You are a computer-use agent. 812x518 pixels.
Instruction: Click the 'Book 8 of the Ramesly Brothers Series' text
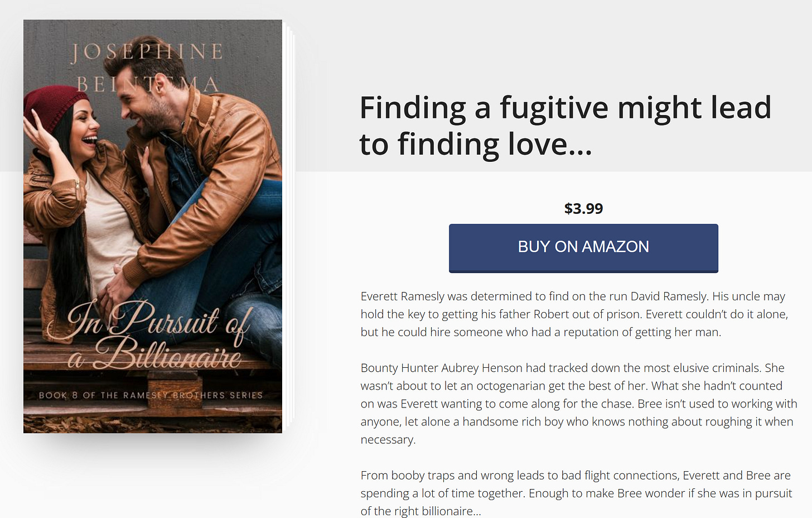pos(151,395)
